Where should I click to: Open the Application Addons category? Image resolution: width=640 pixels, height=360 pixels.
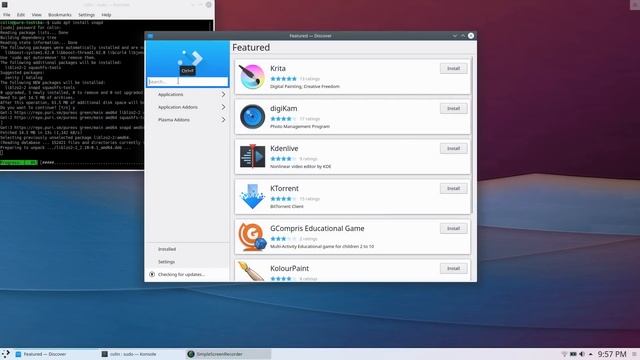(x=188, y=107)
